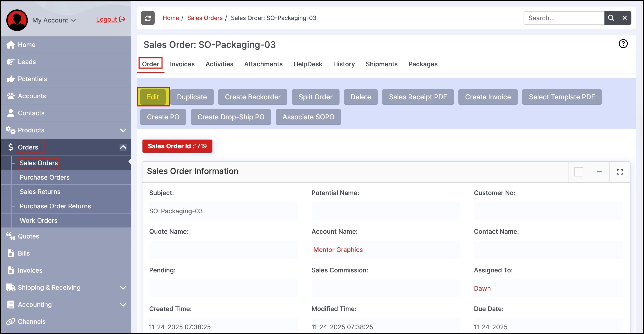
Task: Expand the Products menu chevron
Action: tap(123, 130)
